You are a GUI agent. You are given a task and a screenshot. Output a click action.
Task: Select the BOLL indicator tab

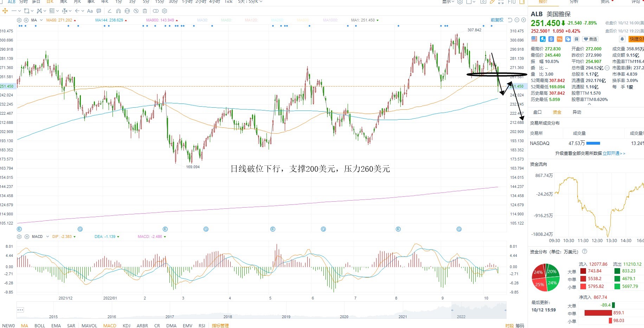point(40,326)
